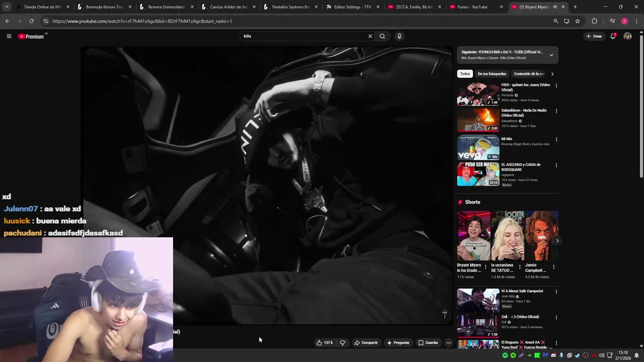Open the Chrome three-dot menu
644x362 pixels.
pos(636,21)
